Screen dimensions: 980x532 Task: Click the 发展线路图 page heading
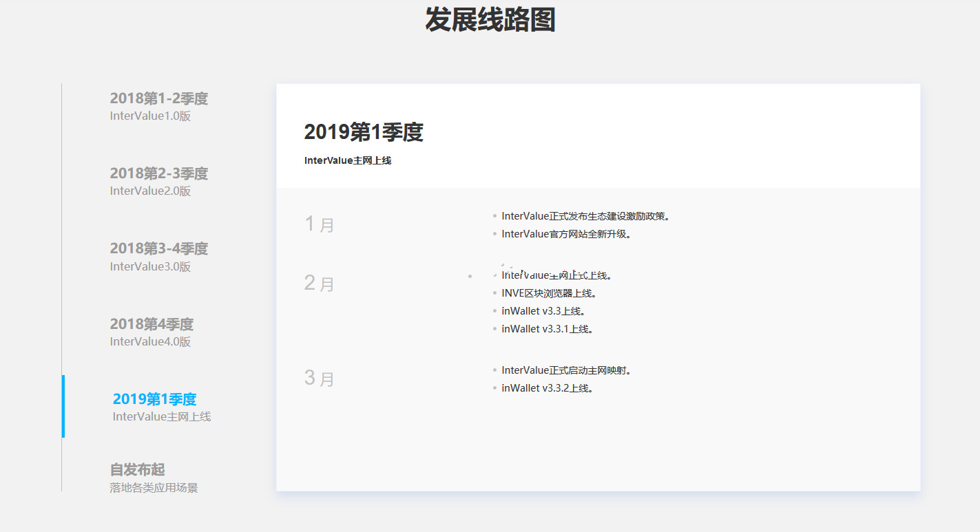pyautogui.click(x=490, y=19)
